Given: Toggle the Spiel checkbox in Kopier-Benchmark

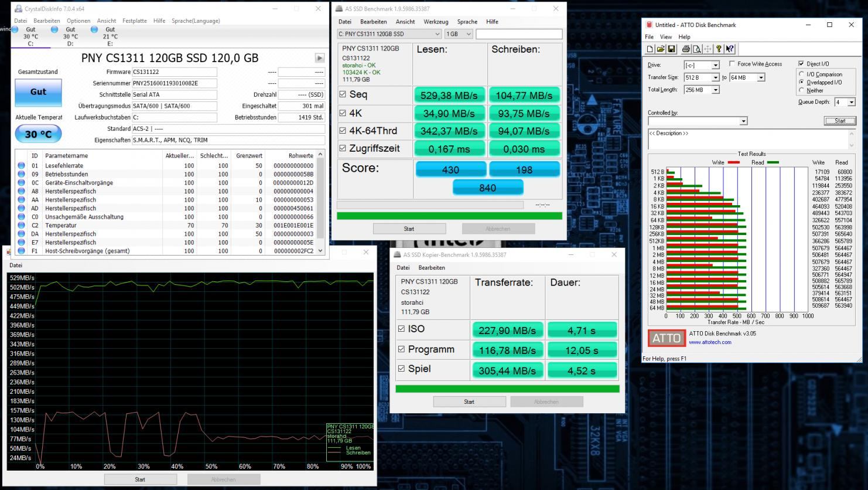Looking at the screenshot, I should [401, 369].
